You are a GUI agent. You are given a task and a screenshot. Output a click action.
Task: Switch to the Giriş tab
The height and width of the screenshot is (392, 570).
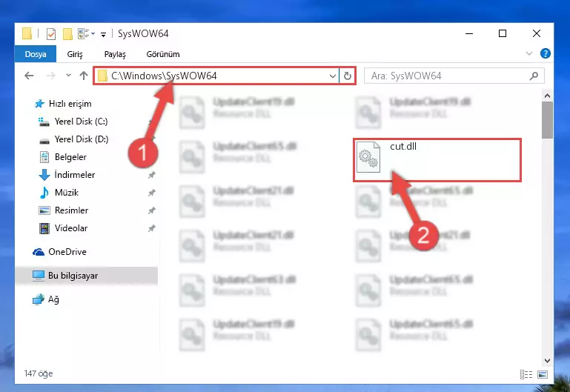(75, 54)
